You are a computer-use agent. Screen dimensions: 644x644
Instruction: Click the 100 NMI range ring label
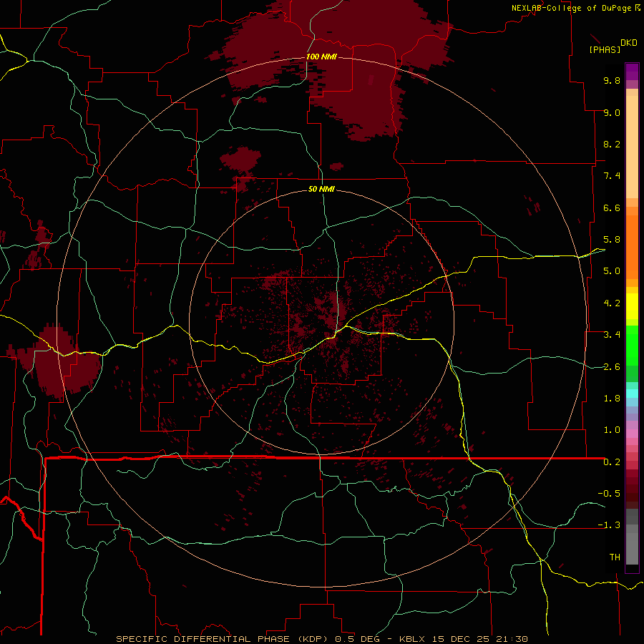321,57
